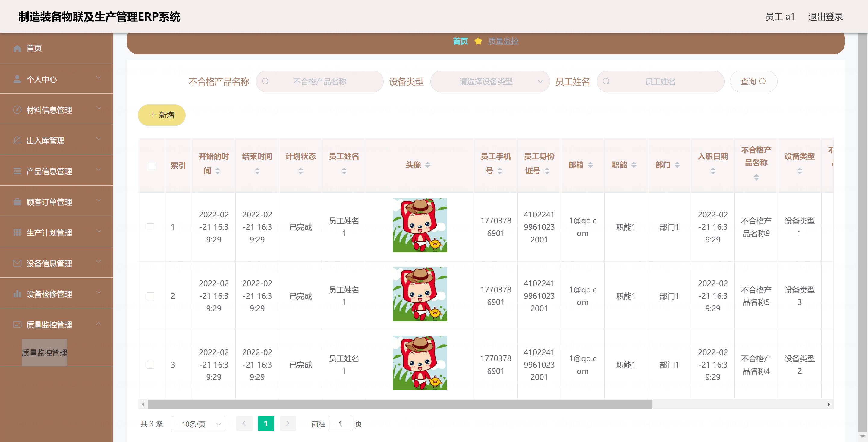Expand the 出入库管理 menu
Screen dimensions: 868x442
(57, 140)
